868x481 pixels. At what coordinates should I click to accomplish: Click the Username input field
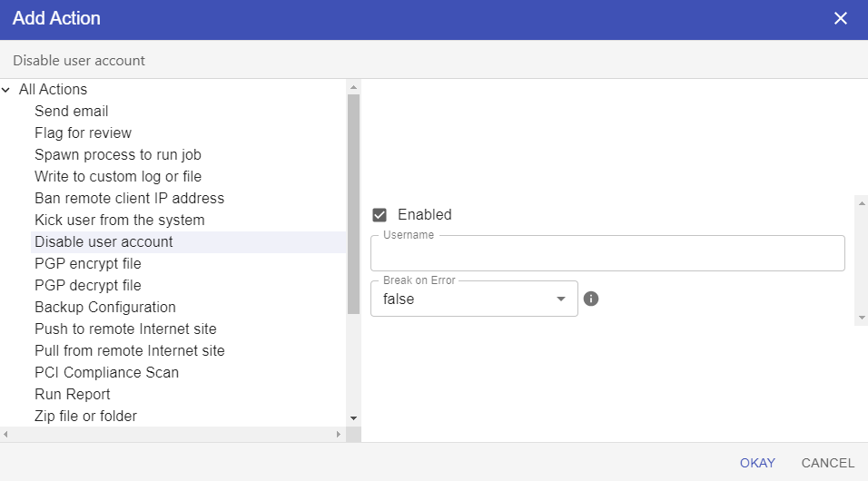(607, 253)
